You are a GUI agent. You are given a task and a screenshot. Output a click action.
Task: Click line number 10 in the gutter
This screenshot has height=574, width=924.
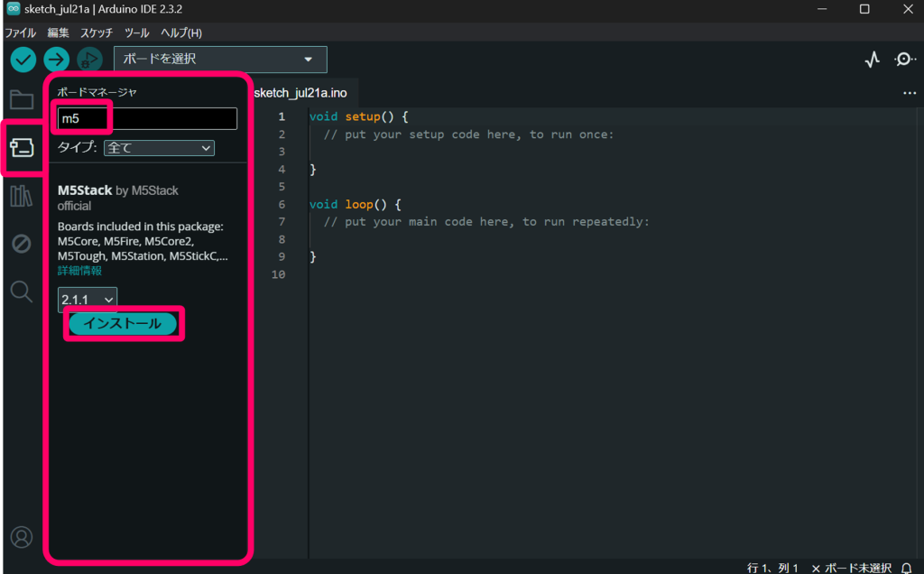[x=278, y=274]
